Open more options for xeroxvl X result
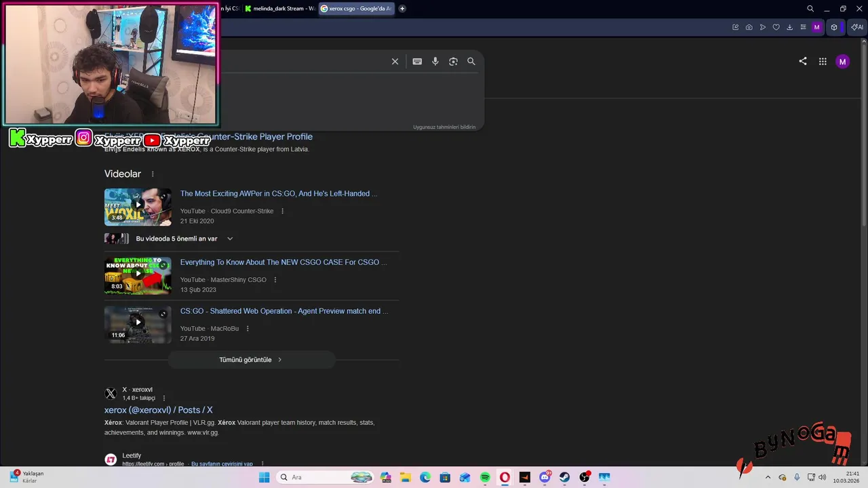This screenshot has width=868, height=488. [x=163, y=399]
